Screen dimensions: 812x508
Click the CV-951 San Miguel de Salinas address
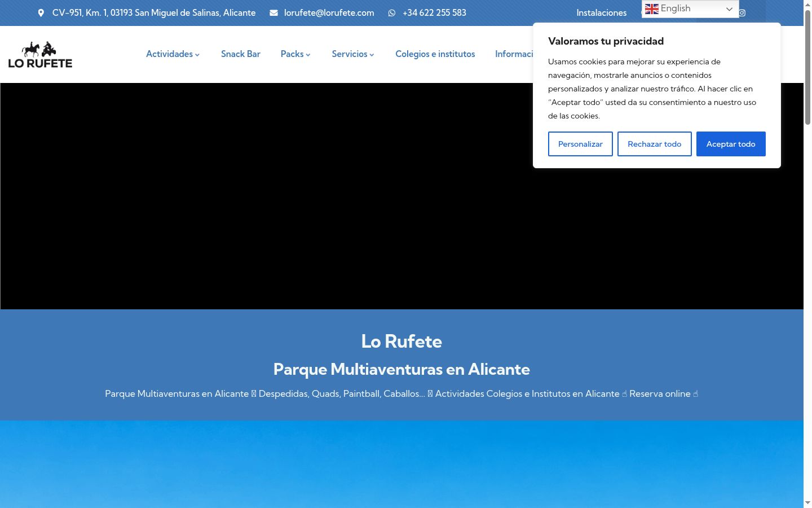[x=154, y=13]
